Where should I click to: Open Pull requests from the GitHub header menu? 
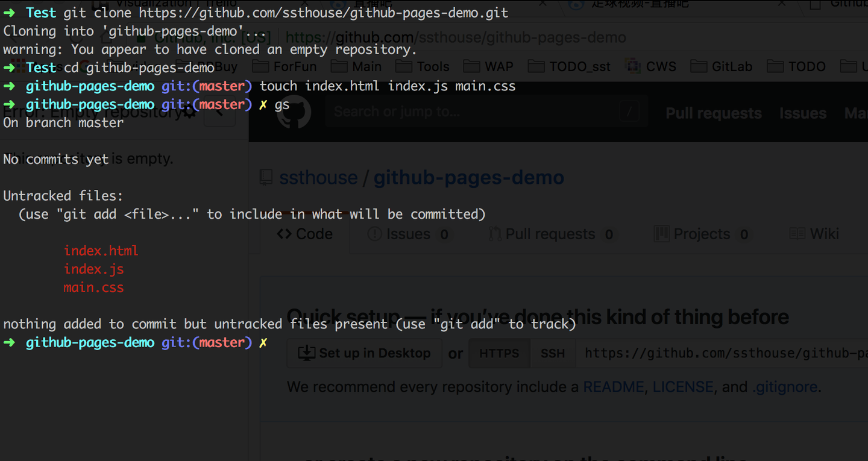[x=713, y=113]
